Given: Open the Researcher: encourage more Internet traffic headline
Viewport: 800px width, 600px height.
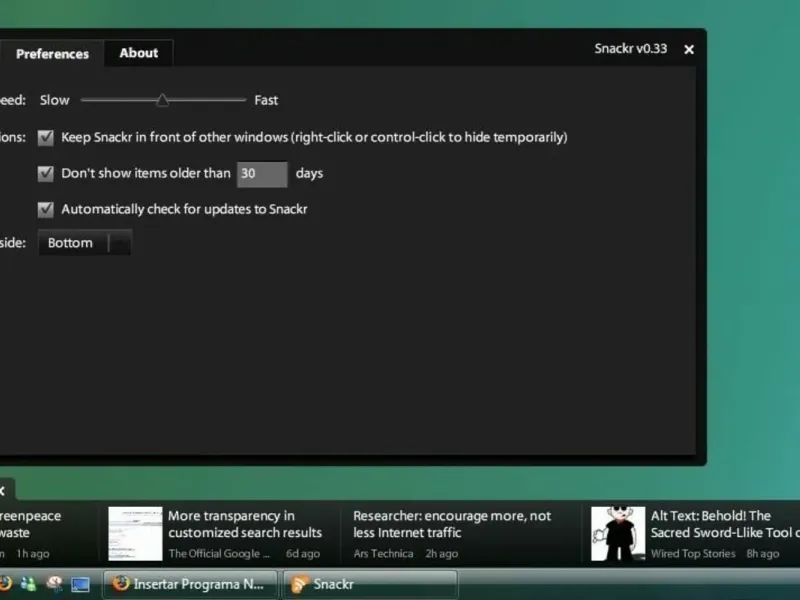Looking at the screenshot, I should click(x=452, y=524).
